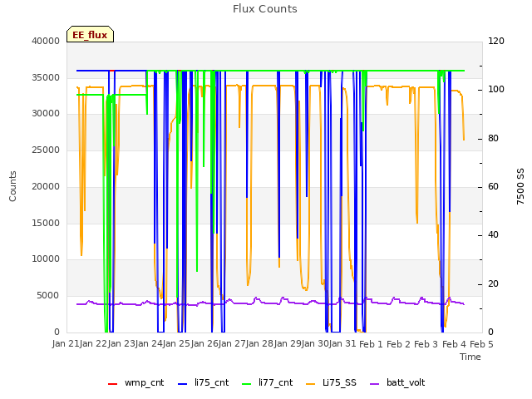This screenshot has height=399, width=532.
Task: Click the Feb 1 date tick label
Action: point(372,344)
